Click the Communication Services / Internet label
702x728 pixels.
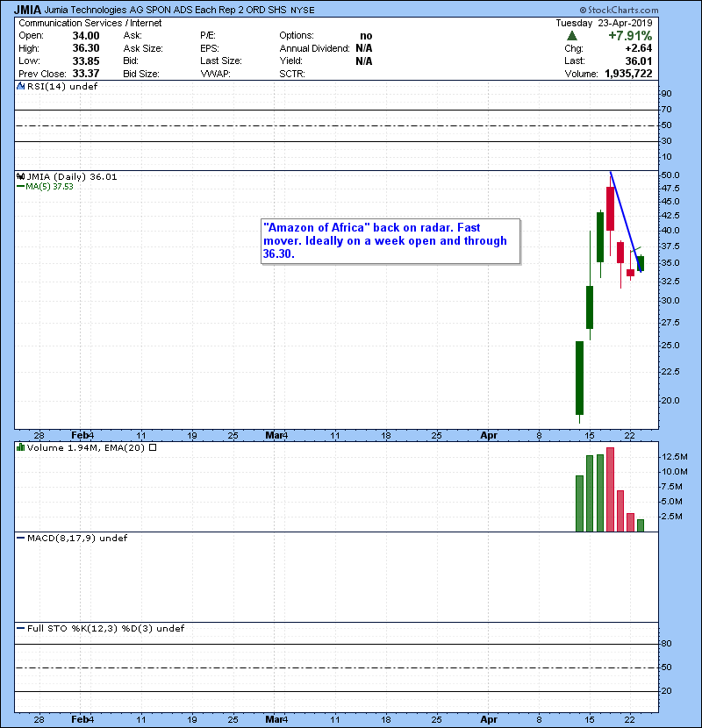click(90, 23)
